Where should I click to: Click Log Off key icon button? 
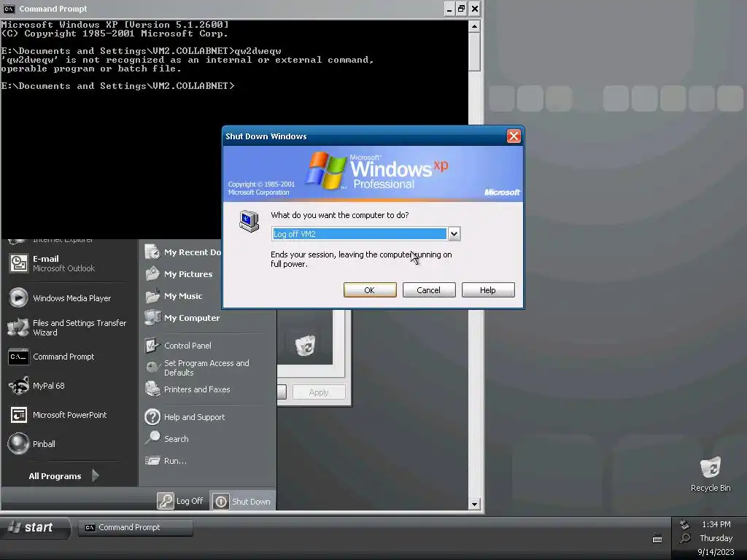tap(166, 501)
